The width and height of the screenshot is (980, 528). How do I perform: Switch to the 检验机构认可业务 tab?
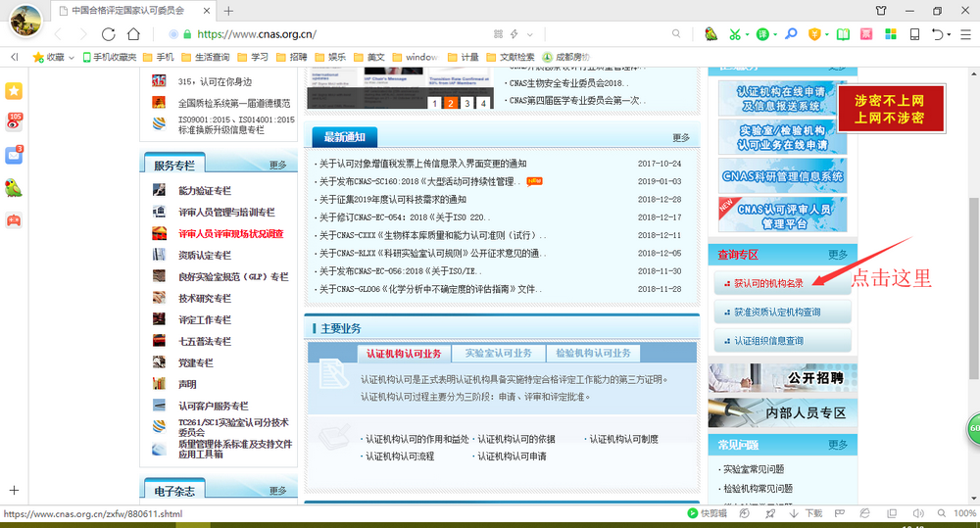point(593,353)
